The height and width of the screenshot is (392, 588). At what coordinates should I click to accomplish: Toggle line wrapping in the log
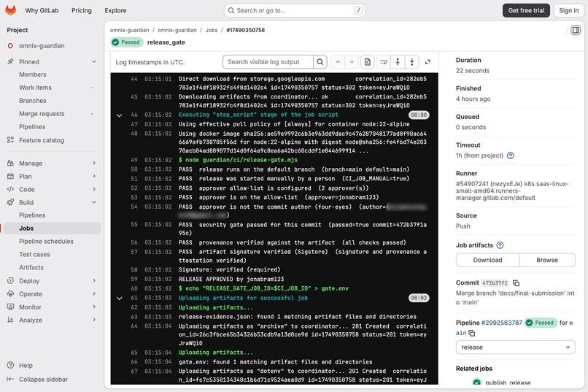coord(383,62)
